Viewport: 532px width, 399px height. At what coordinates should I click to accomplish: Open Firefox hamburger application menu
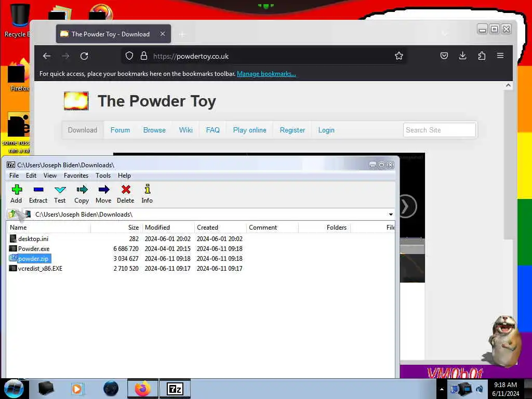(x=500, y=56)
